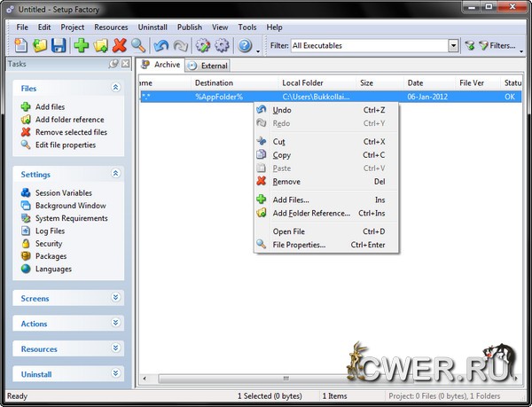The width and height of the screenshot is (532, 407).
Task: Click the Session Variables link
Action: (63, 192)
